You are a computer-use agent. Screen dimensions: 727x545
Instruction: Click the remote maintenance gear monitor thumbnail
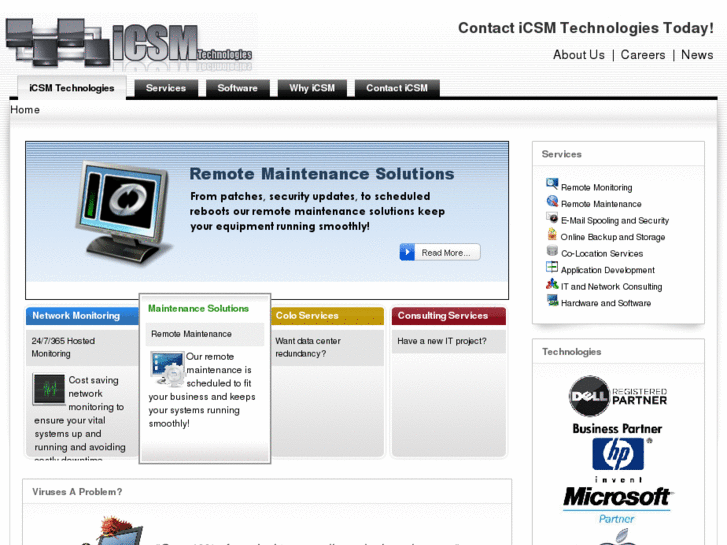click(167, 369)
